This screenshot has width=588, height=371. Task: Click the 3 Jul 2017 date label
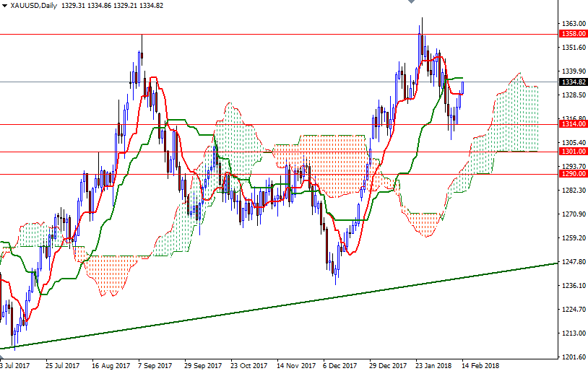coord(15,365)
